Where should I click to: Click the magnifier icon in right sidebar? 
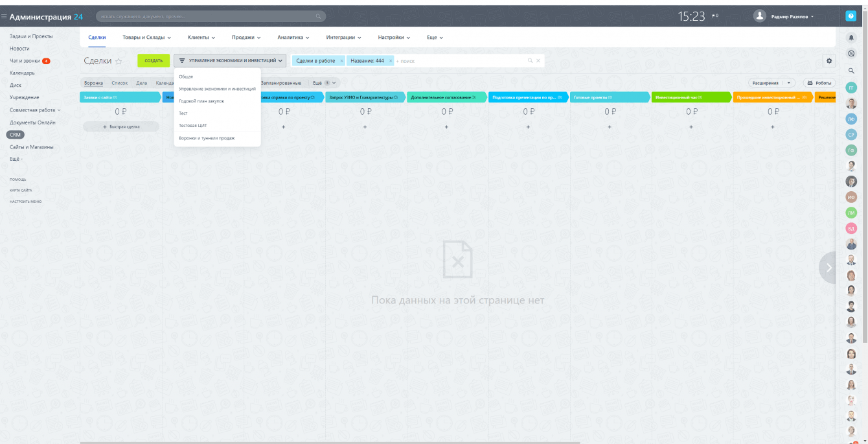click(x=851, y=71)
